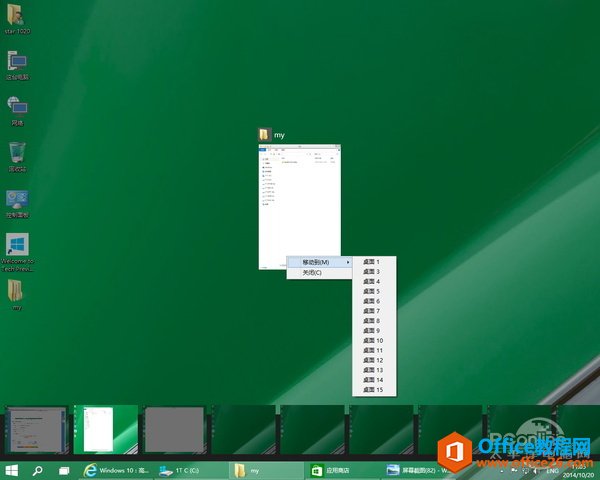Move window to 桌面 12
This screenshot has height=480, width=600.
pyautogui.click(x=374, y=360)
